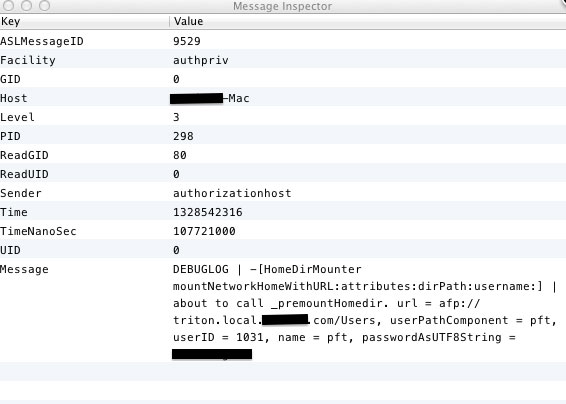This screenshot has height=404, width=566.
Task: Select the Host row
Action: tap(283, 98)
